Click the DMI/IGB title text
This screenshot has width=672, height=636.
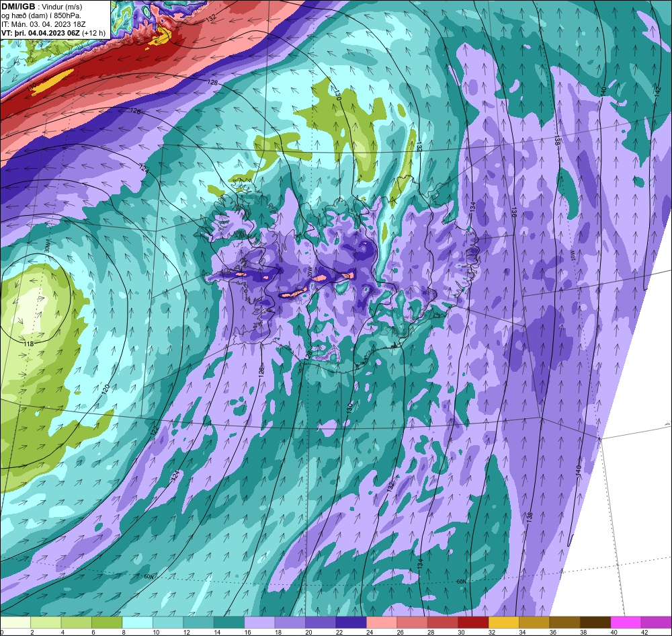(18, 6)
